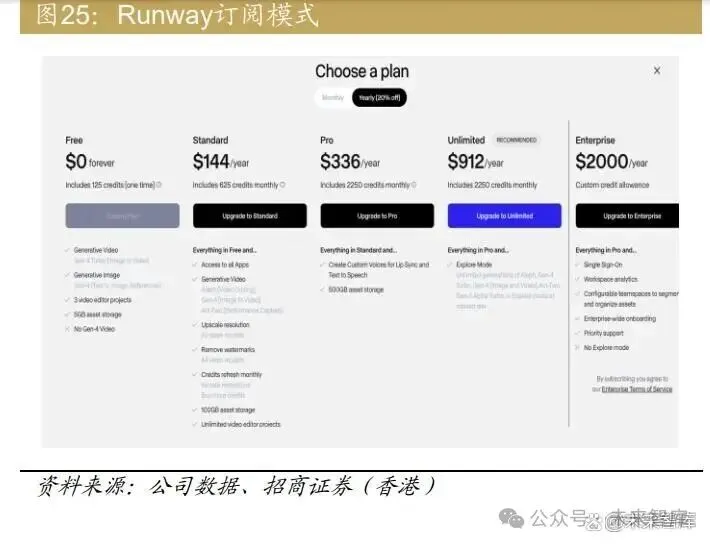Click the Everything in Standard and... text
Viewport: 710px width, 546px height.
tap(358, 250)
